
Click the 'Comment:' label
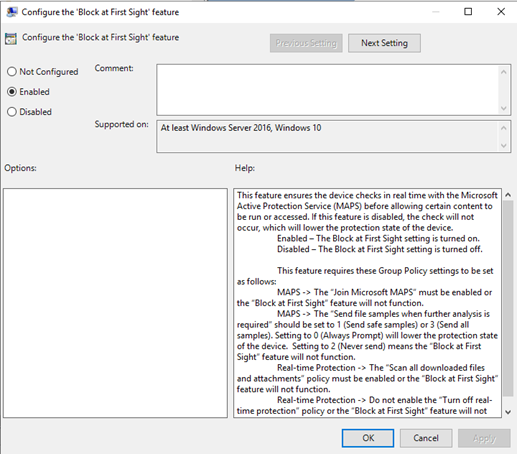114,68
